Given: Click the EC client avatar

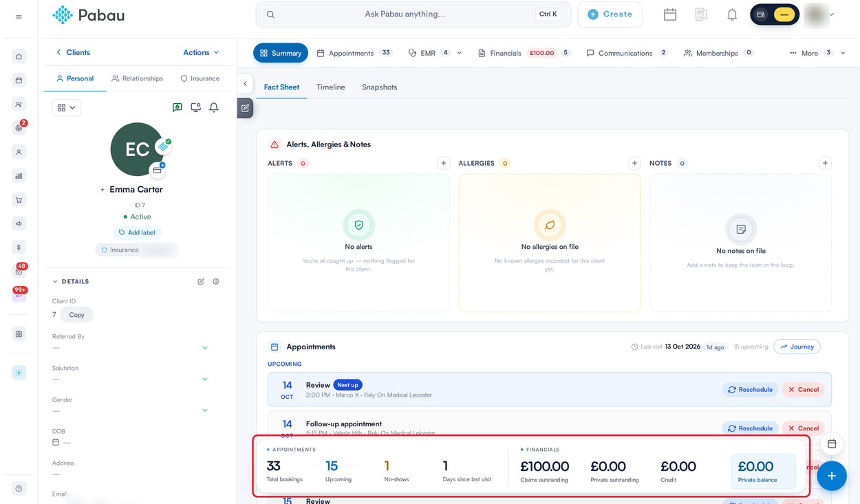Looking at the screenshot, I should pos(137,149).
